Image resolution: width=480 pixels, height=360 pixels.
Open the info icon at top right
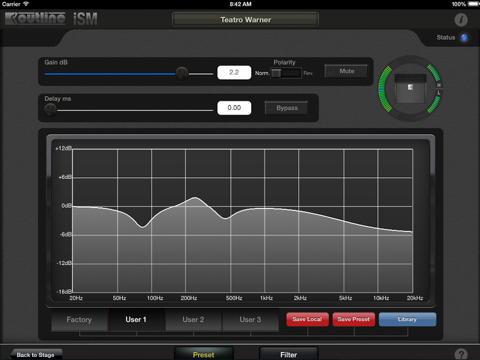pos(461,20)
